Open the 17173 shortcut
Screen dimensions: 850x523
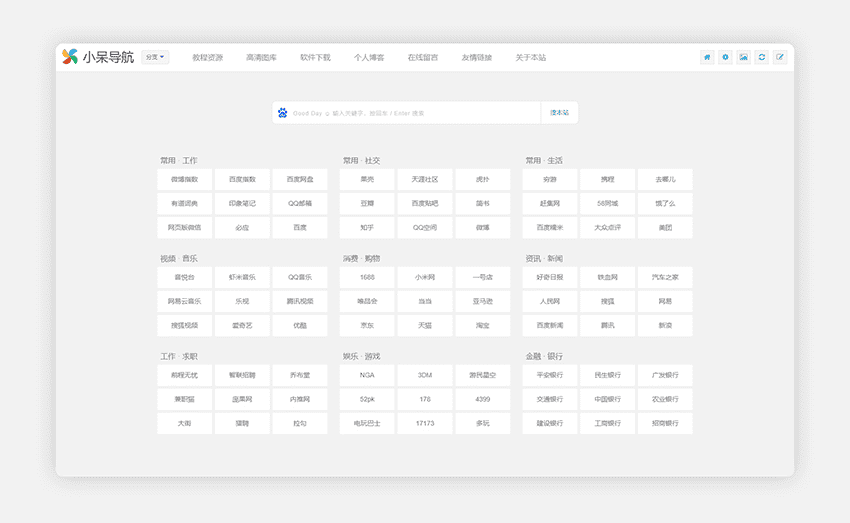[x=425, y=423]
